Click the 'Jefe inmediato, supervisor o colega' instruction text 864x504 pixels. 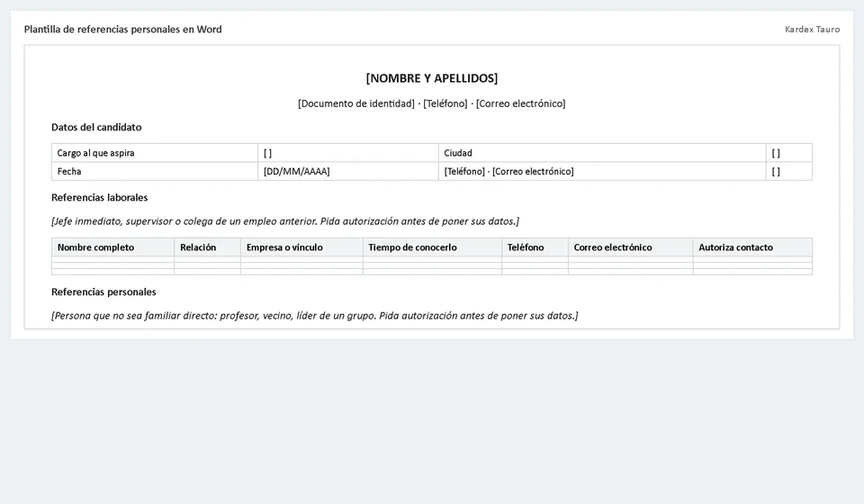[285, 221]
